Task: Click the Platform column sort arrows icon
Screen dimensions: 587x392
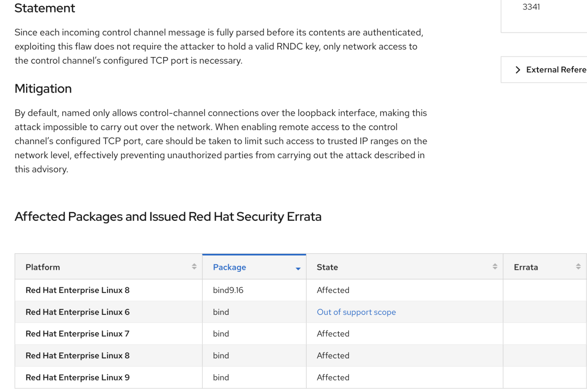Action: [x=194, y=267]
